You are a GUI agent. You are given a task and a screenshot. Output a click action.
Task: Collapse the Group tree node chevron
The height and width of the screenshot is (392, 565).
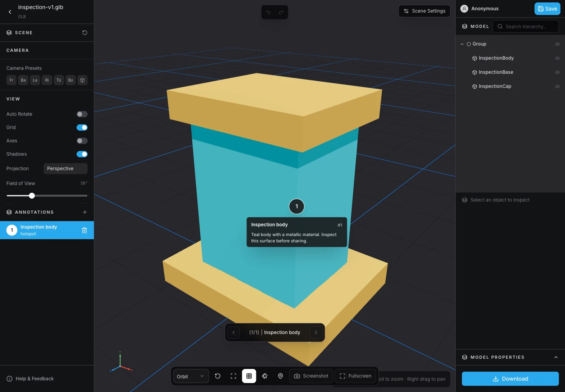462,44
